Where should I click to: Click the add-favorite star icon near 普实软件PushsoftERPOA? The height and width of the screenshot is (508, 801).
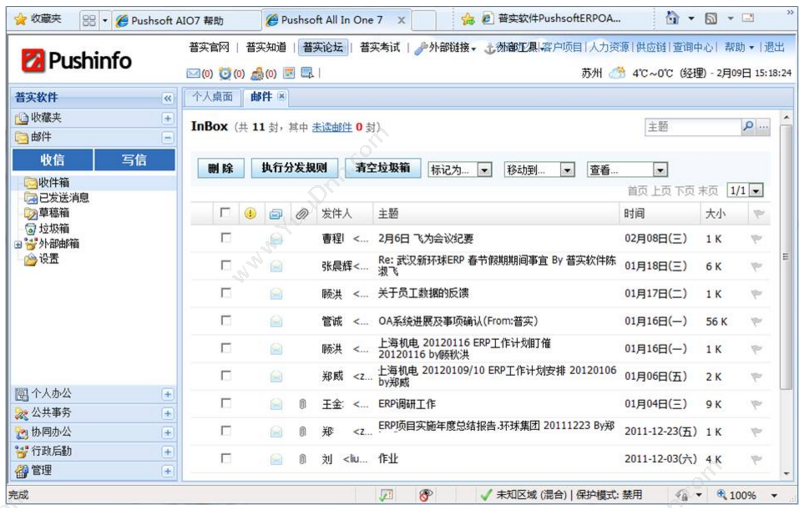coord(467,19)
